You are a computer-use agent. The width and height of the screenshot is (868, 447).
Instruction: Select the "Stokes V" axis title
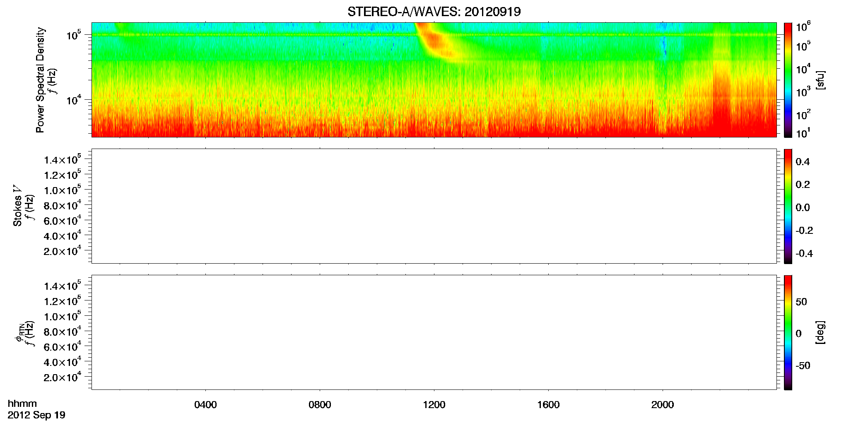pyautogui.click(x=17, y=206)
